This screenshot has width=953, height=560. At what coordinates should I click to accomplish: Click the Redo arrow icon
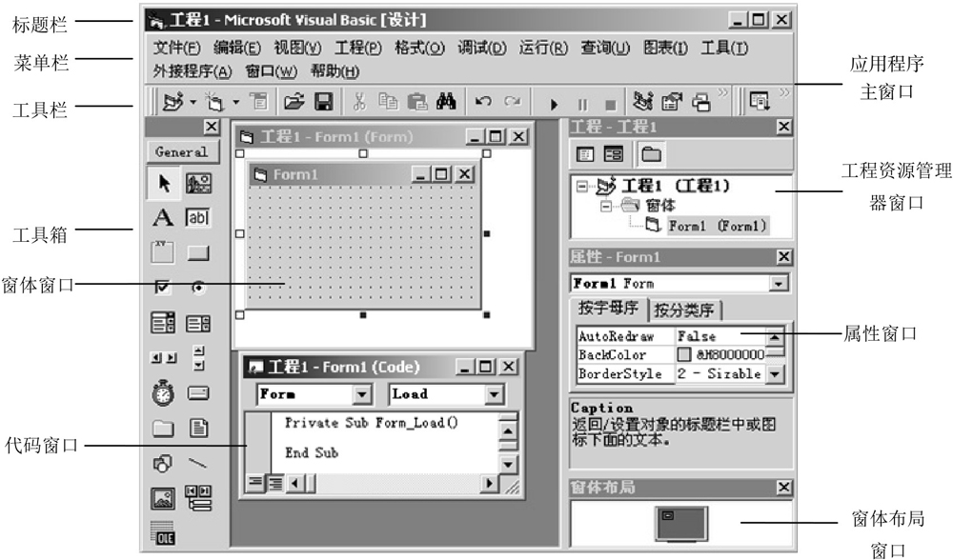pyautogui.click(x=513, y=102)
